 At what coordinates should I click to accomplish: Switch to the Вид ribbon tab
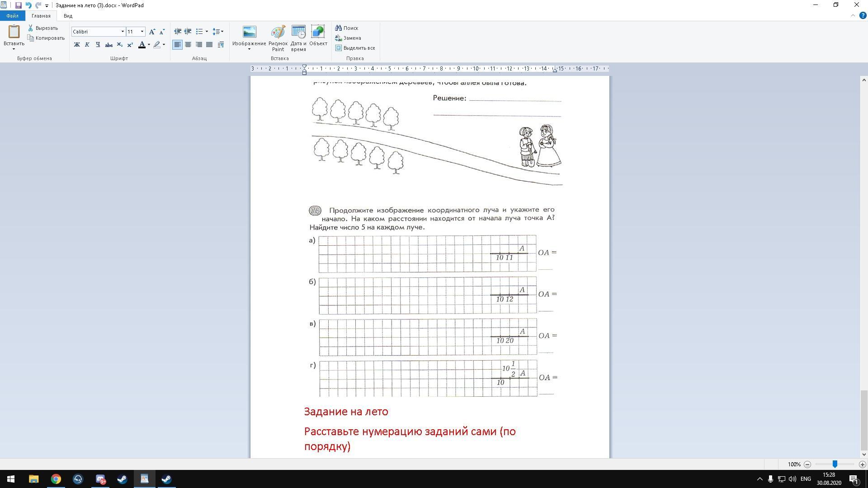68,16
